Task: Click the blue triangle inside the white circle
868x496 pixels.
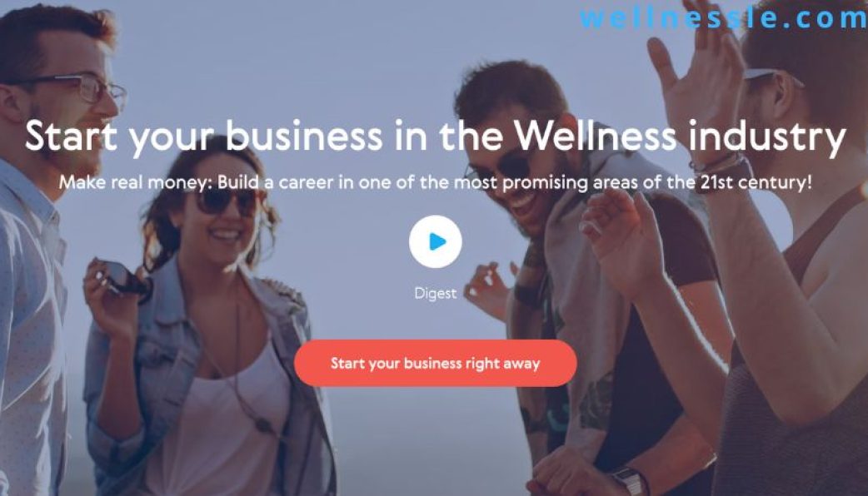Action: coord(437,241)
